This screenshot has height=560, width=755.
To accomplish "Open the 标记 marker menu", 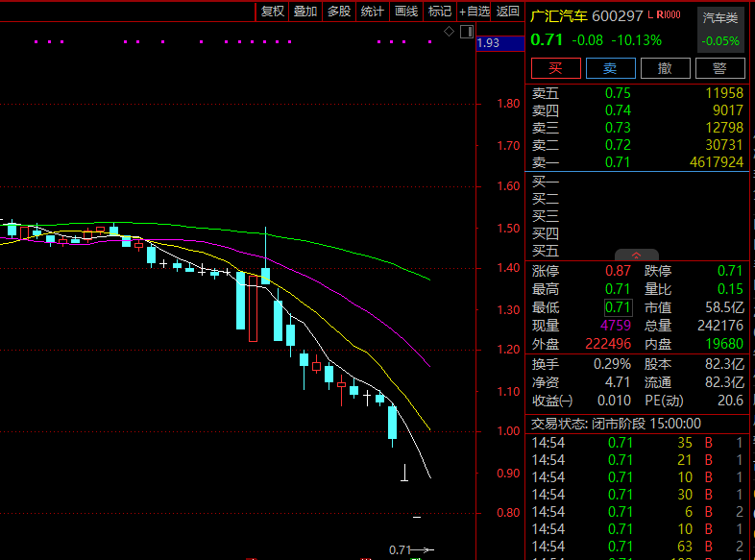I will click(440, 12).
